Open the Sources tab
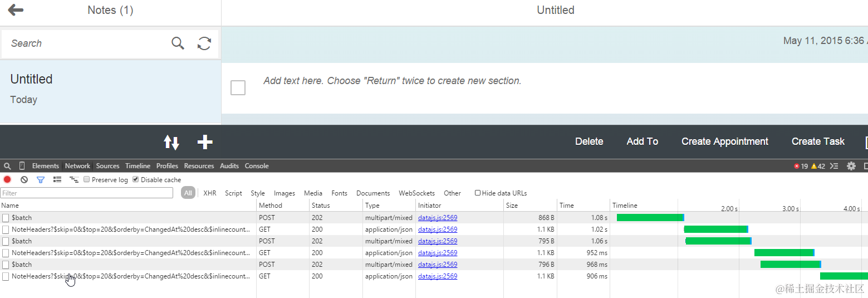 [x=107, y=166]
